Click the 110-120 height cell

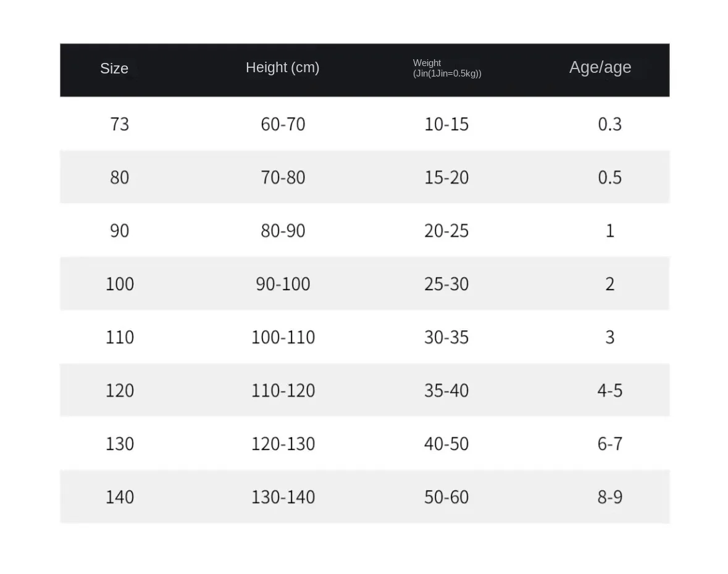pyautogui.click(x=283, y=391)
